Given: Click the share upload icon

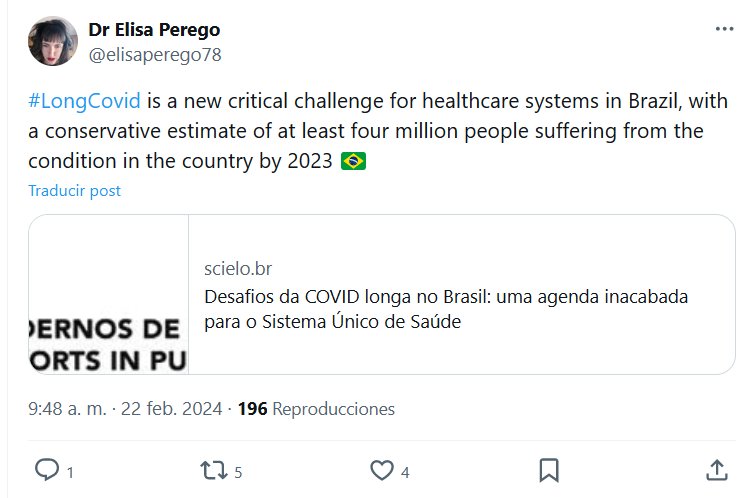Looking at the screenshot, I should click(x=716, y=470).
